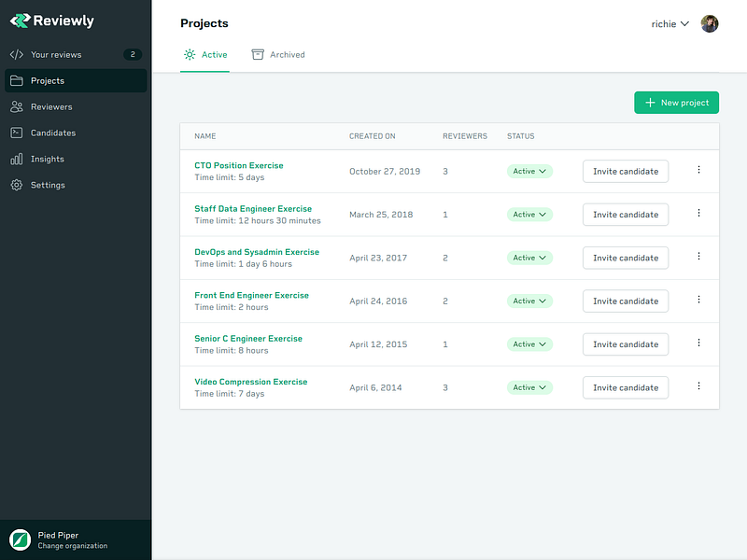Open the Staff Data Engineer Exercise link
The height and width of the screenshot is (560, 747).
pyautogui.click(x=253, y=208)
